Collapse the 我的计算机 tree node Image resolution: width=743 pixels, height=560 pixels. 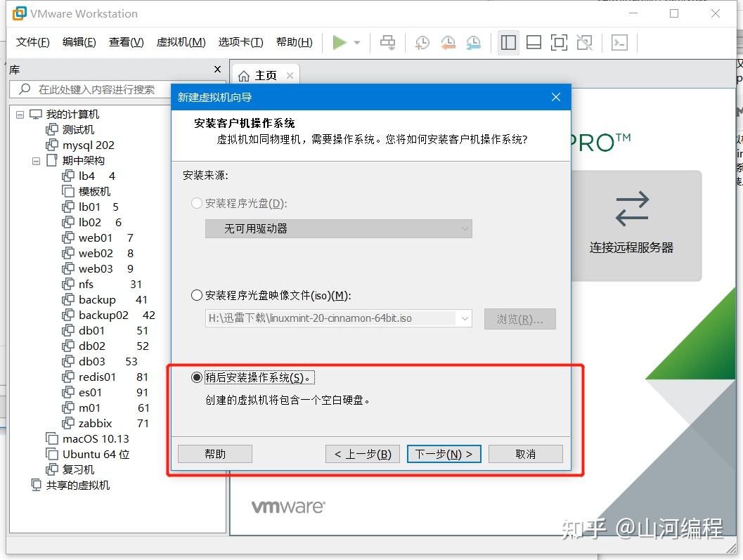[x=20, y=115]
